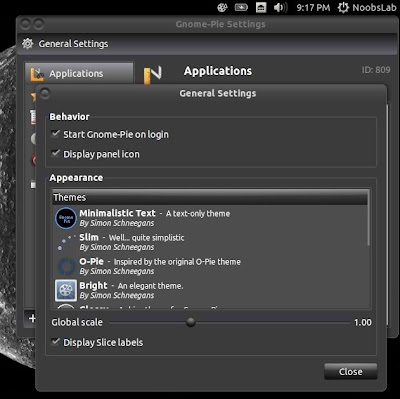Select the Minimalistic Text theme icon

66,218
